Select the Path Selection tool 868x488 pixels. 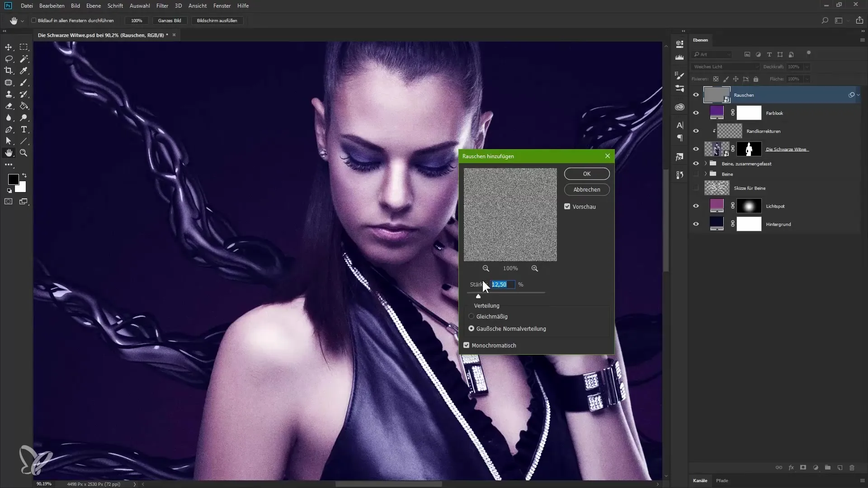coord(9,141)
